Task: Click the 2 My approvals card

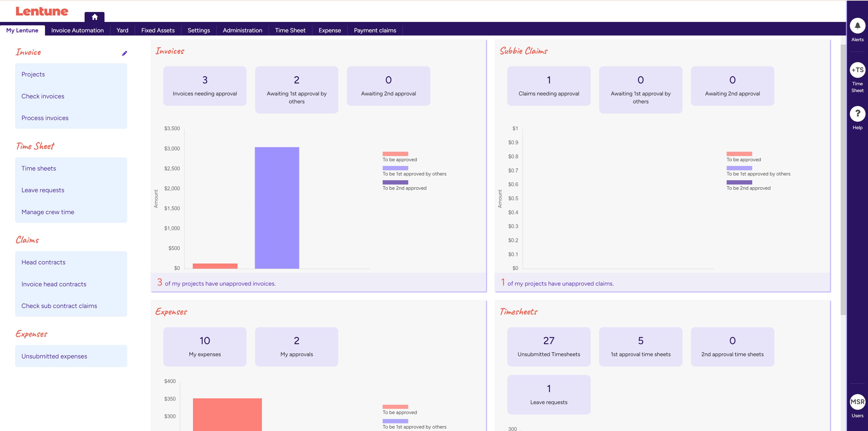Action: pos(296,347)
